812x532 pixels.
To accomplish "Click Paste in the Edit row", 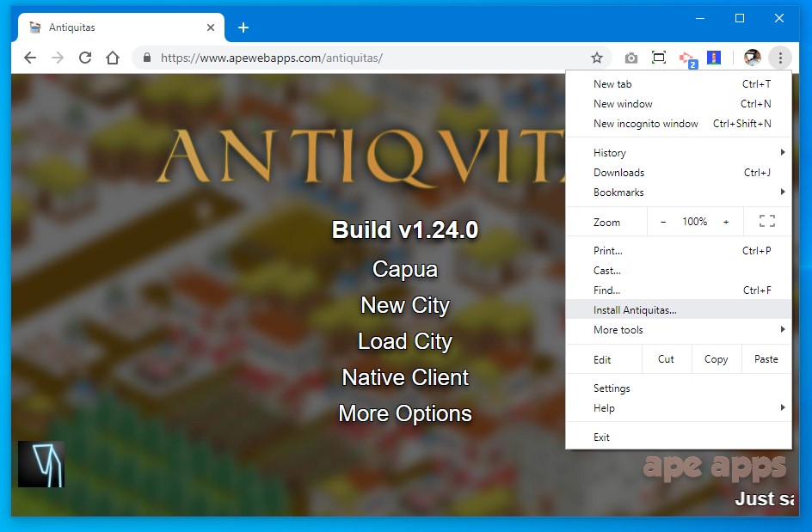I will 766,359.
